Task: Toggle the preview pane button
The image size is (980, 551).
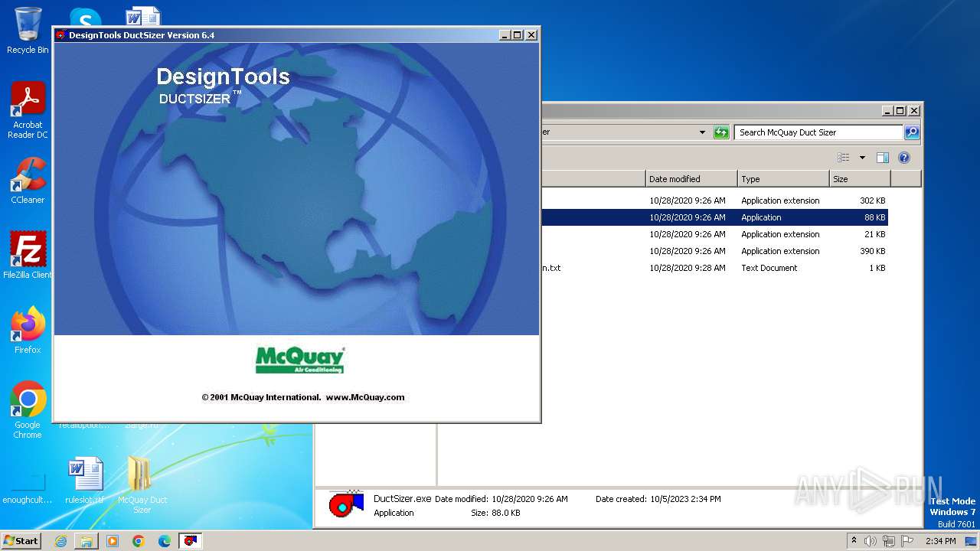Action: [x=882, y=158]
